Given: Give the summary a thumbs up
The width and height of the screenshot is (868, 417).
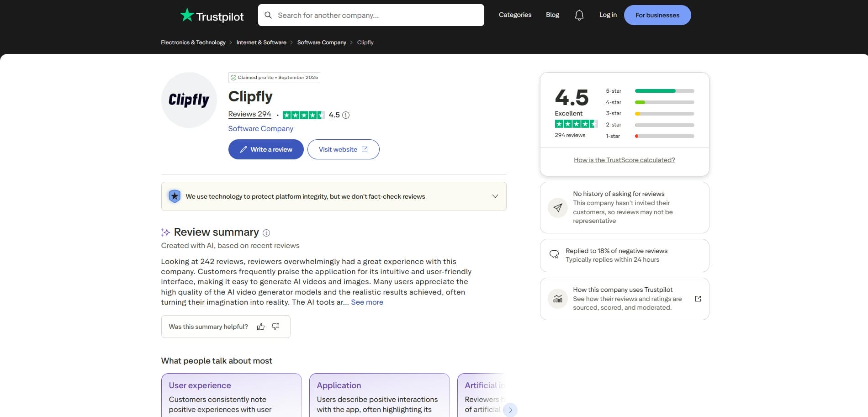Looking at the screenshot, I should 261,327.
